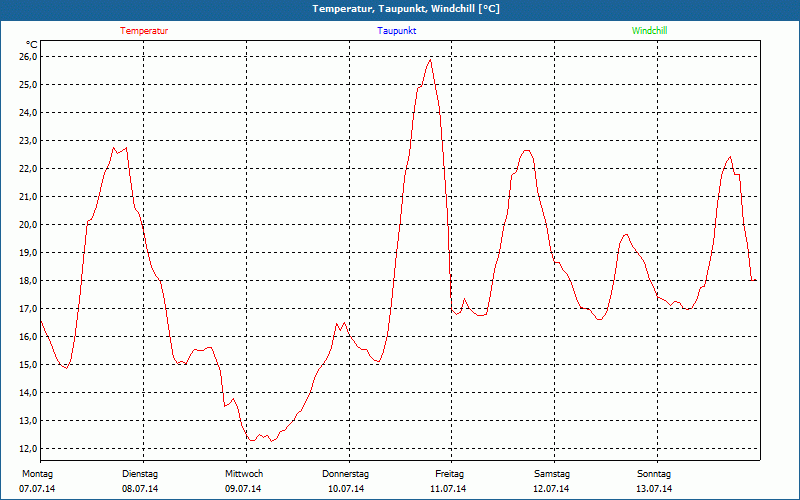Click the blue Taupunkt legend label
The height and width of the screenshot is (500, 800).
[x=396, y=31]
